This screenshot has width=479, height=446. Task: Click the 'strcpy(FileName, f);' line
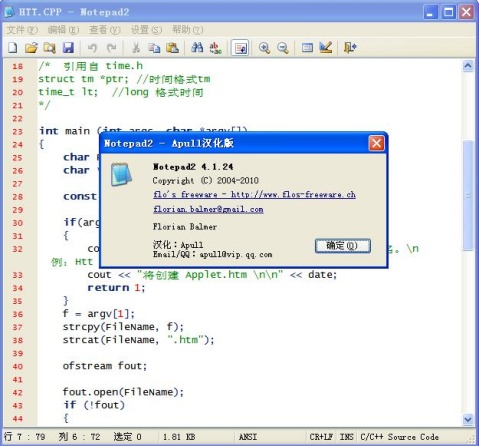[123, 327]
